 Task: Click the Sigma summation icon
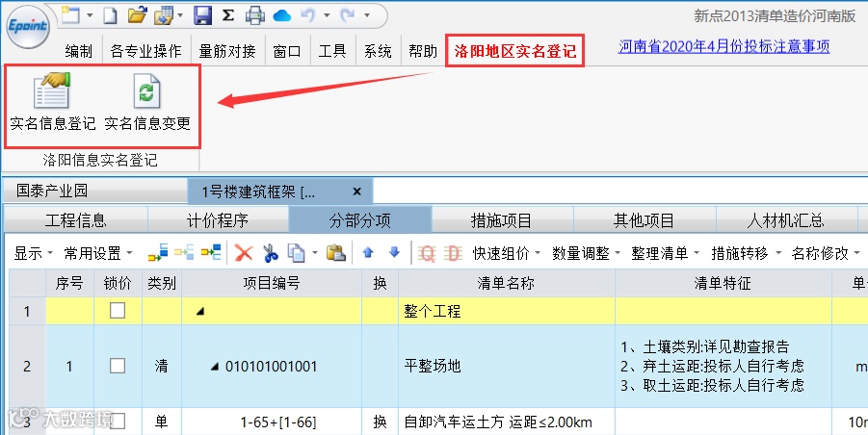[x=228, y=15]
